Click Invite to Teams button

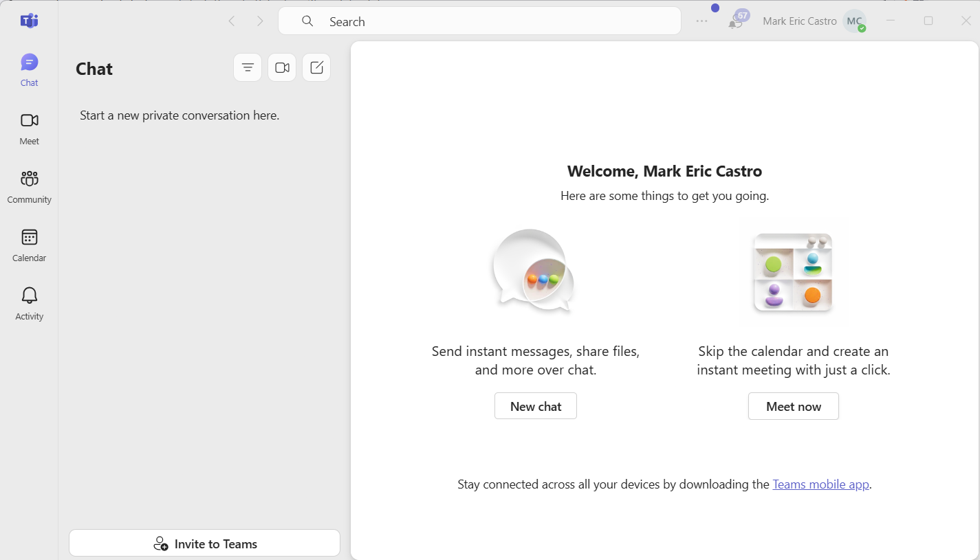point(205,544)
